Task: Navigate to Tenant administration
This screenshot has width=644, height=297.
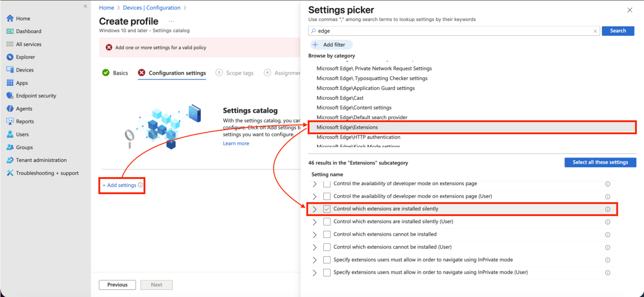Action: pyautogui.click(x=41, y=160)
